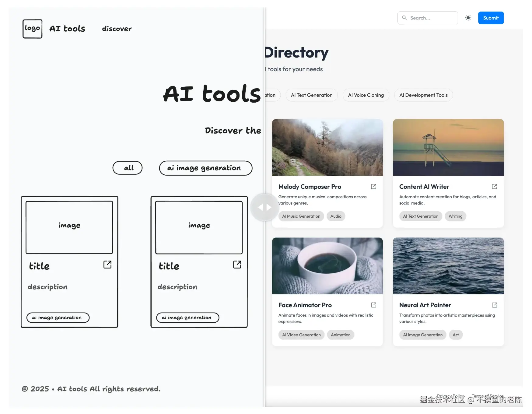Open Neural Art Painter external link icon
The height and width of the screenshot is (414, 532).
pyautogui.click(x=495, y=305)
